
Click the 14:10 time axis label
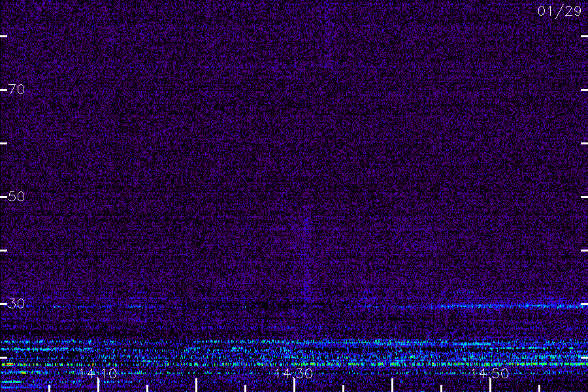tap(98, 373)
